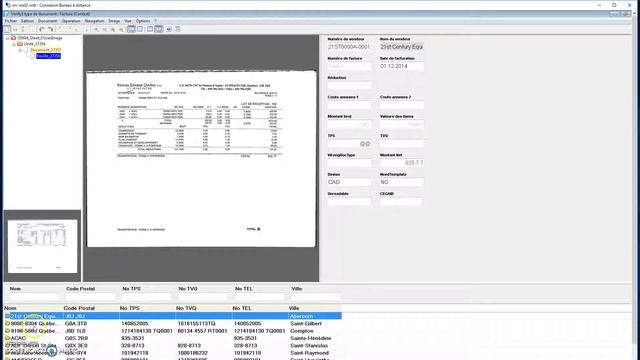Click the Coûts annexes 1 field

pyautogui.click(x=349, y=105)
